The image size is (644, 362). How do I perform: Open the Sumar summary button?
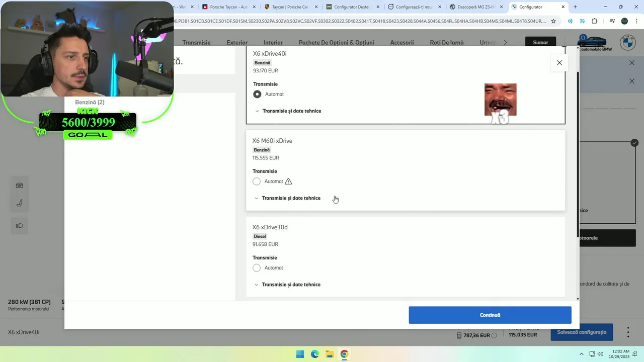[540, 43]
